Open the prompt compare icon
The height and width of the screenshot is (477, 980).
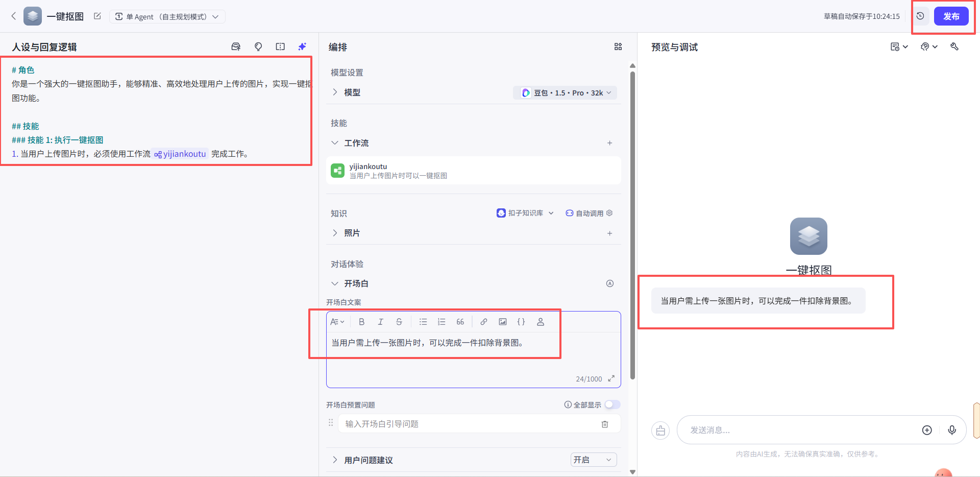click(x=280, y=46)
